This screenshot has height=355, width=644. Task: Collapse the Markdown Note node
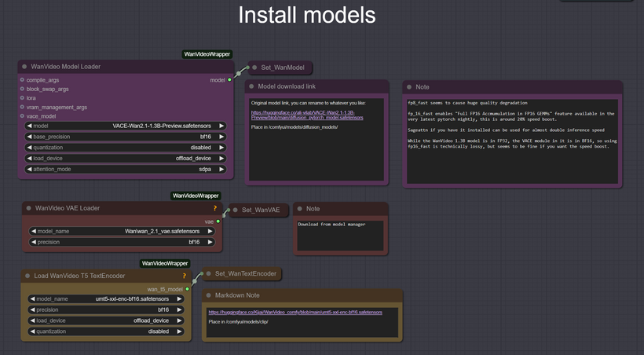point(209,295)
